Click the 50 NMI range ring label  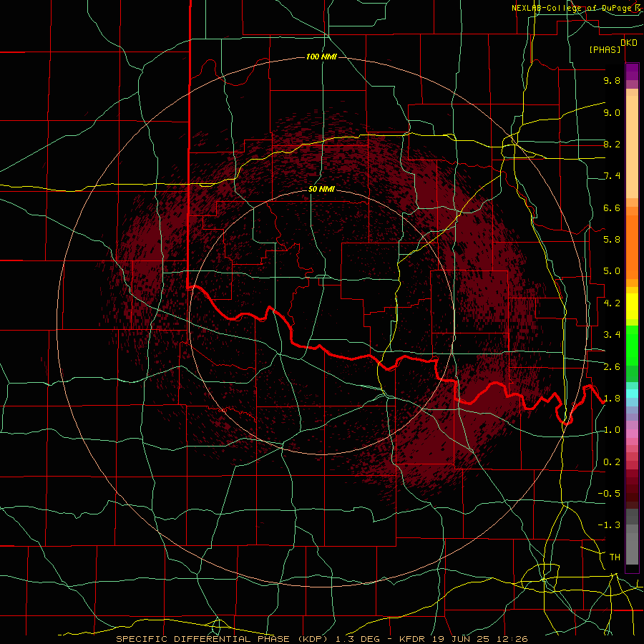click(x=321, y=190)
